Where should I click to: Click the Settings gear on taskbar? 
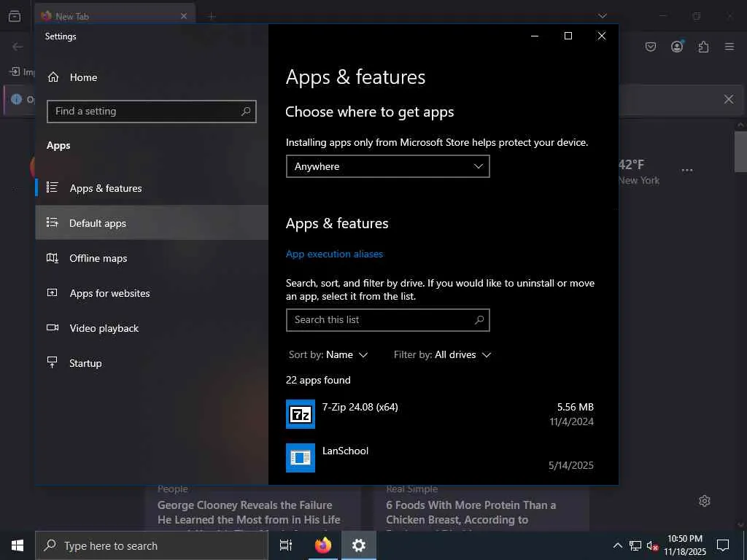click(359, 545)
